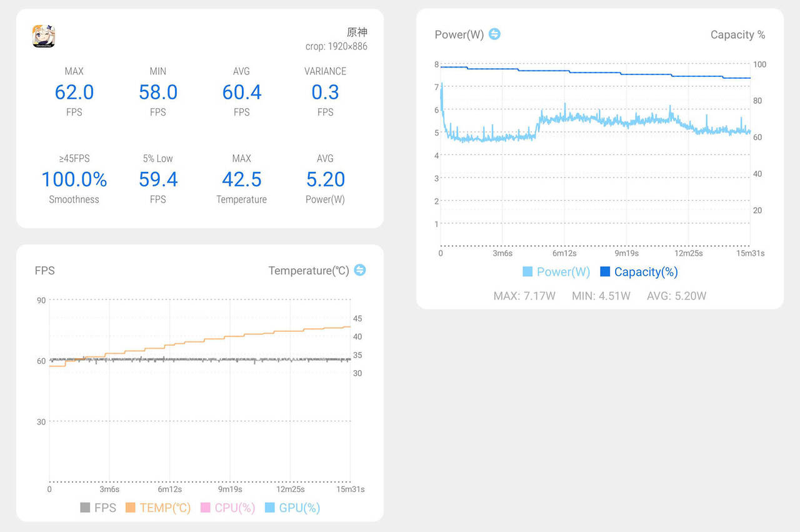
Task: Select the AVG 60.4 FPS value
Action: tap(241, 93)
